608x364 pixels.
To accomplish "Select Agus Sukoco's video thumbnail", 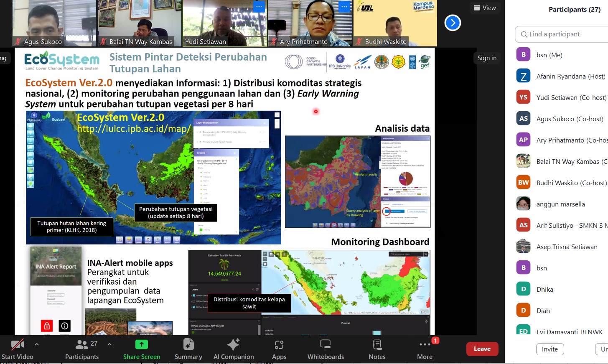I will pyautogui.click(x=55, y=23).
